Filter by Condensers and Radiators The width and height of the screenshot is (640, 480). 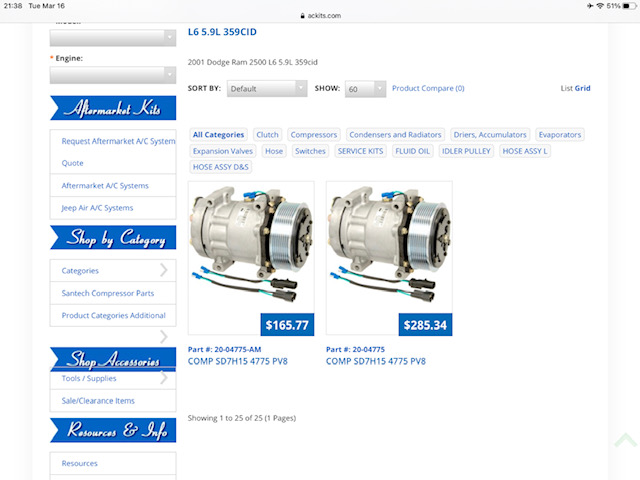point(395,135)
